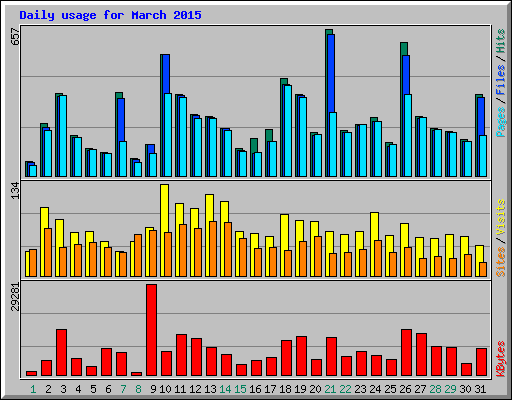Click the cyan Pages bar for day 31
Viewport: 512px width, 400px height.
pyautogui.click(x=483, y=156)
